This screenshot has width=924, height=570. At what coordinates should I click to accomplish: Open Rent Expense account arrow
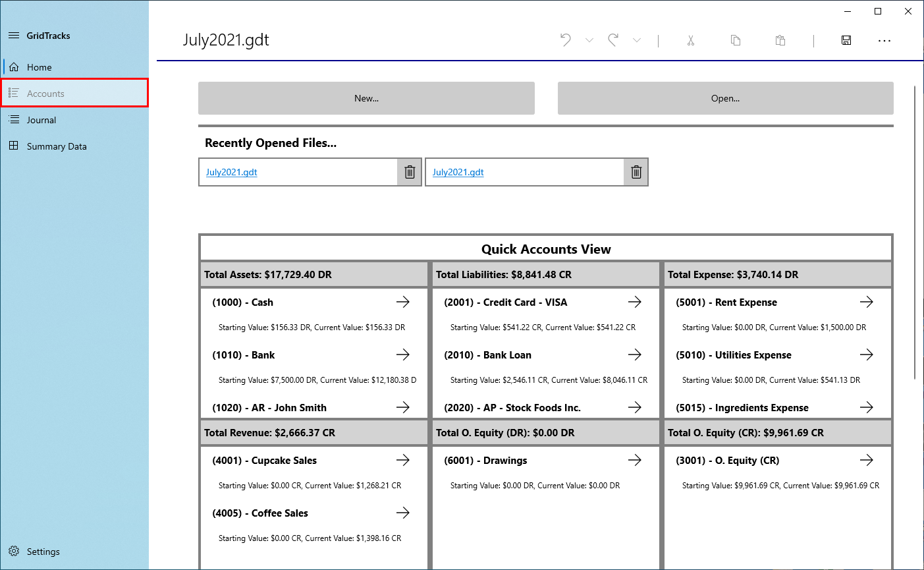coord(866,302)
